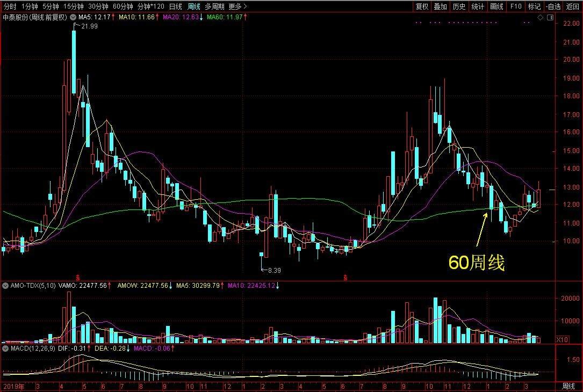Click the MA10: 11.66 label

[x=136, y=17]
